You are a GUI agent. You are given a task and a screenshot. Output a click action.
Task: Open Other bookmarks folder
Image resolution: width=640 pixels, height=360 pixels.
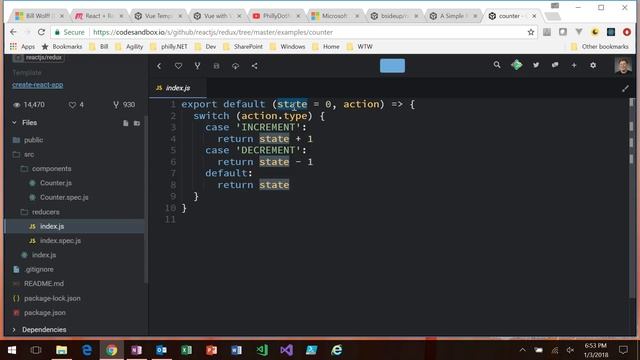600,47
